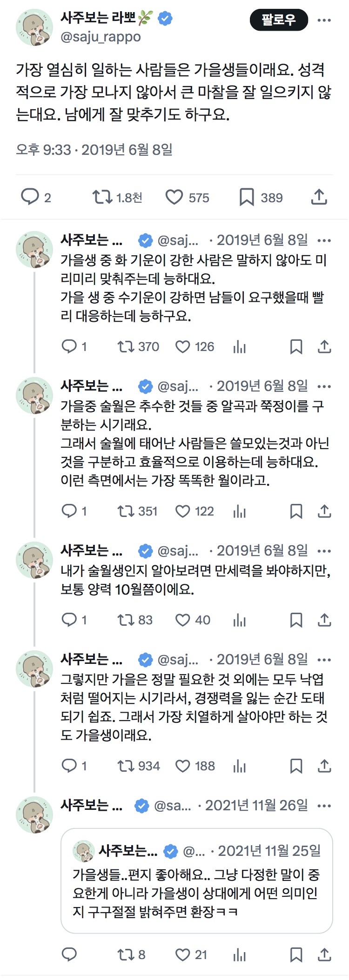The height and width of the screenshot is (980, 349).
Task: Open @saju_rappo profile handle link
Action: [101, 37]
